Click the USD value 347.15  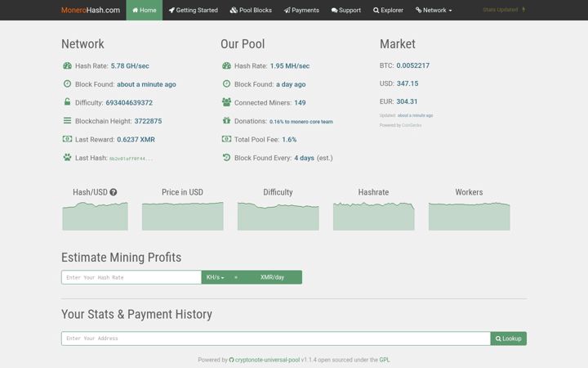408,83
